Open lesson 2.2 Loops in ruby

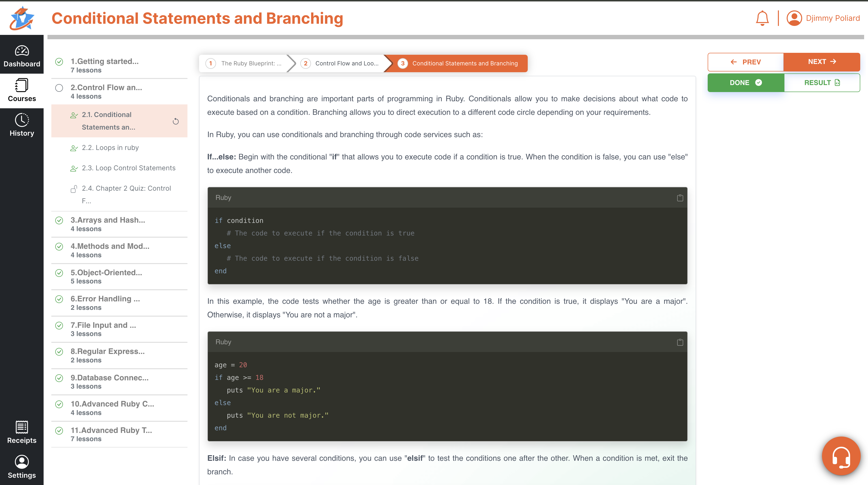[110, 148]
